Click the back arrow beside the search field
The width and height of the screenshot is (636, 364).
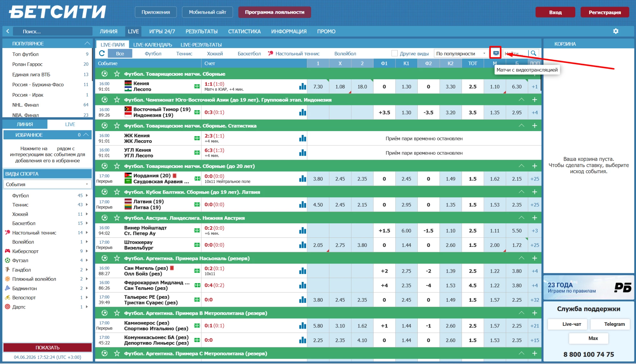coord(8,31)
